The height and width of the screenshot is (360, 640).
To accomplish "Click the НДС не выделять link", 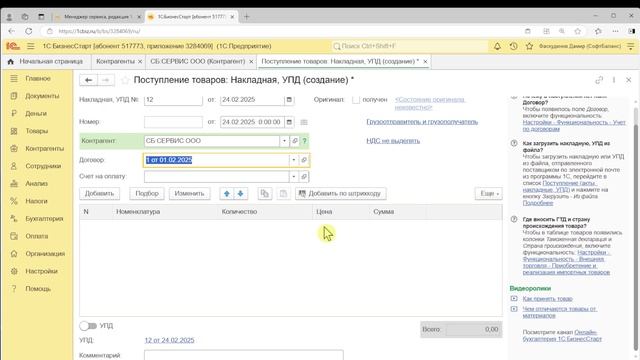I will (393, 141).
